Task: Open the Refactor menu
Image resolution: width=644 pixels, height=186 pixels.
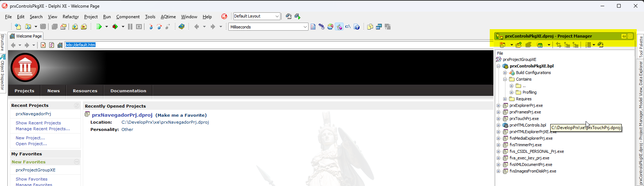Action: coord(70,17)
